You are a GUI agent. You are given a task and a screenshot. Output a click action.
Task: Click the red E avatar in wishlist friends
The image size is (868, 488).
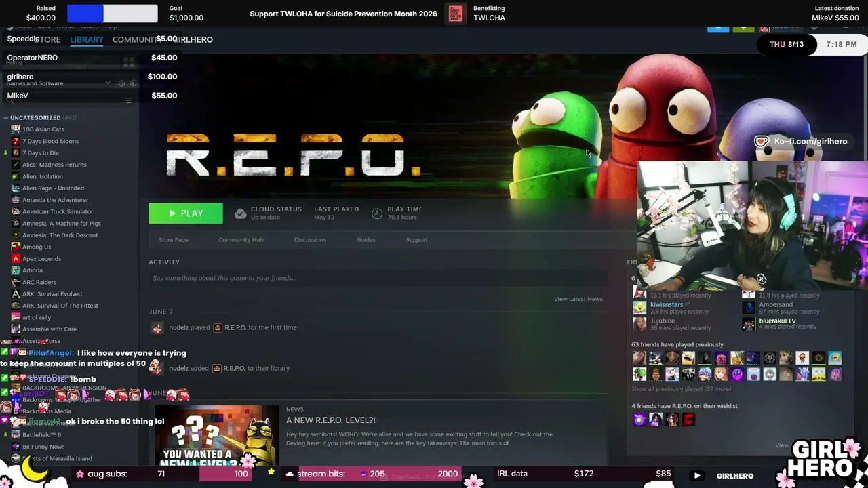pyautogui.click(x=688, y=420)
